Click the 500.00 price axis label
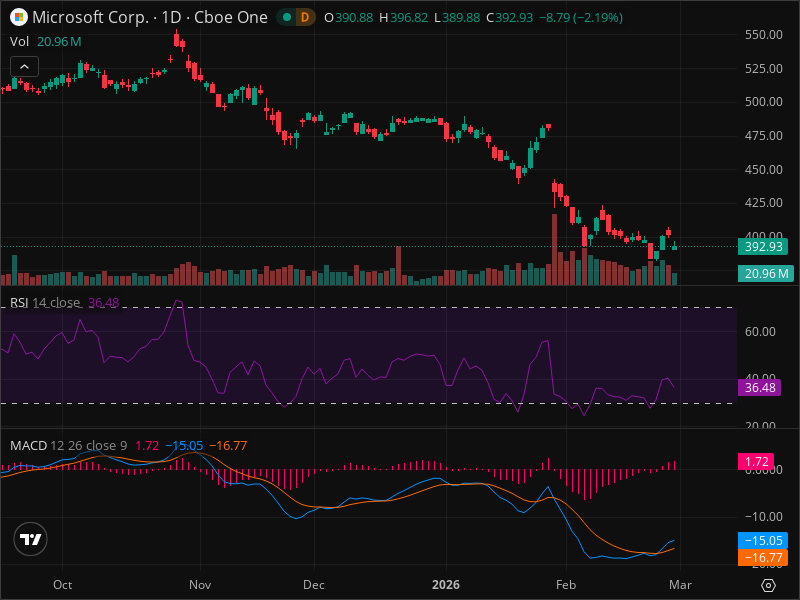This screenshot has width=800, height=600. tap(764, 102)
